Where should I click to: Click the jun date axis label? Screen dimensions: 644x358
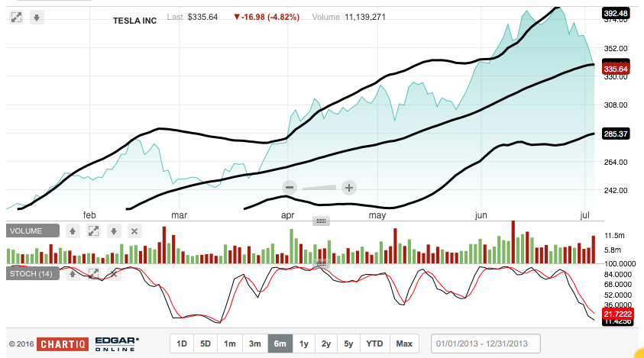point(481,215)
